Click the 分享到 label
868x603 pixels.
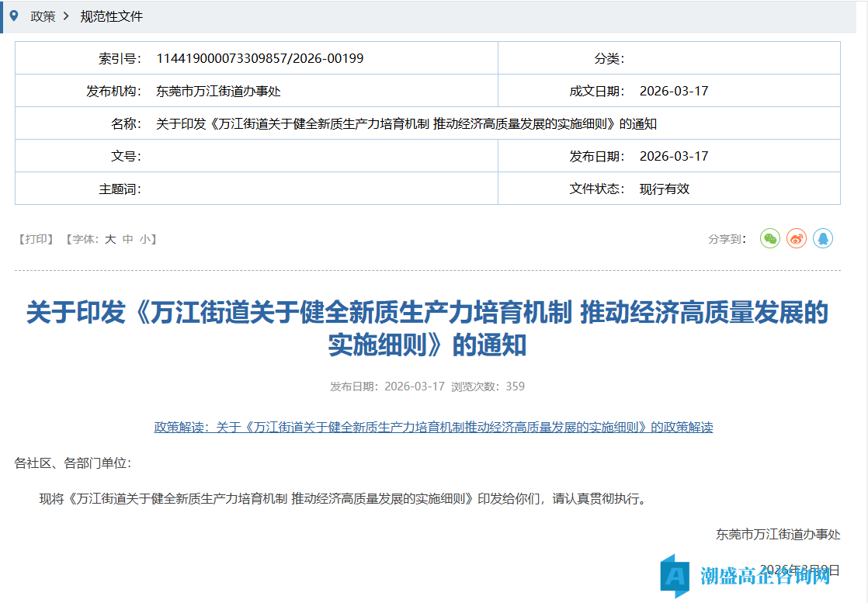tap(727, 239)
